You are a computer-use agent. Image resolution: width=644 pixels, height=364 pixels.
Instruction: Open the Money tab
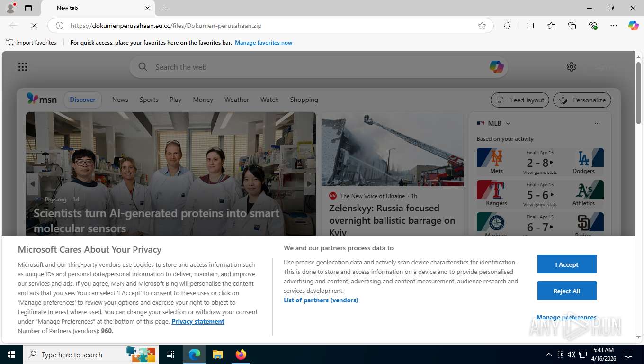203,100
